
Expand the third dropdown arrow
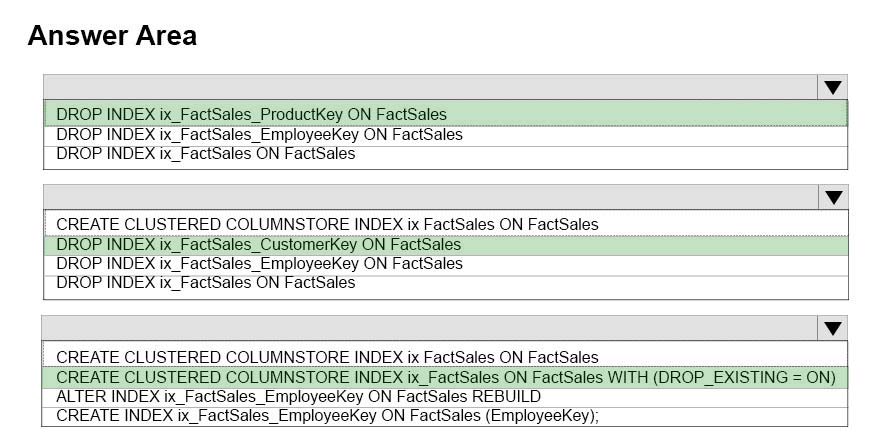tap(832, 329)
